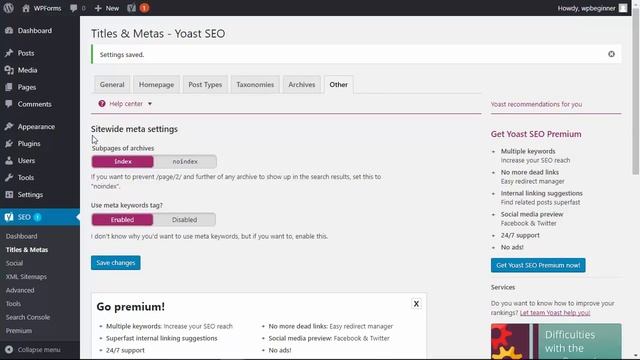The width and height of the screenshot is (640, 360).
Task: Set meta keywords tag to Enabled
Action: [x=122, y=220]
